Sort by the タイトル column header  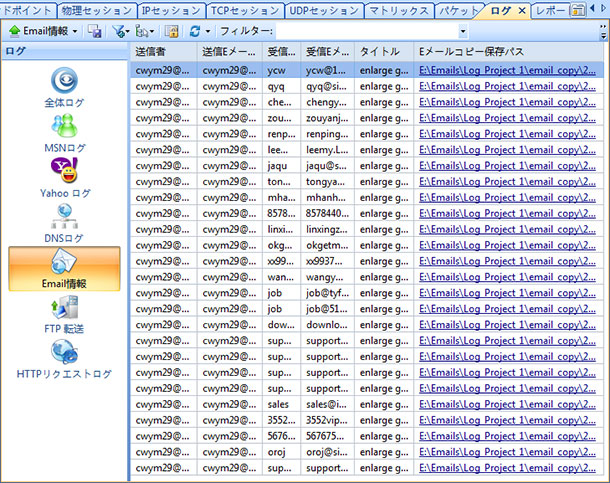(380, 51)
